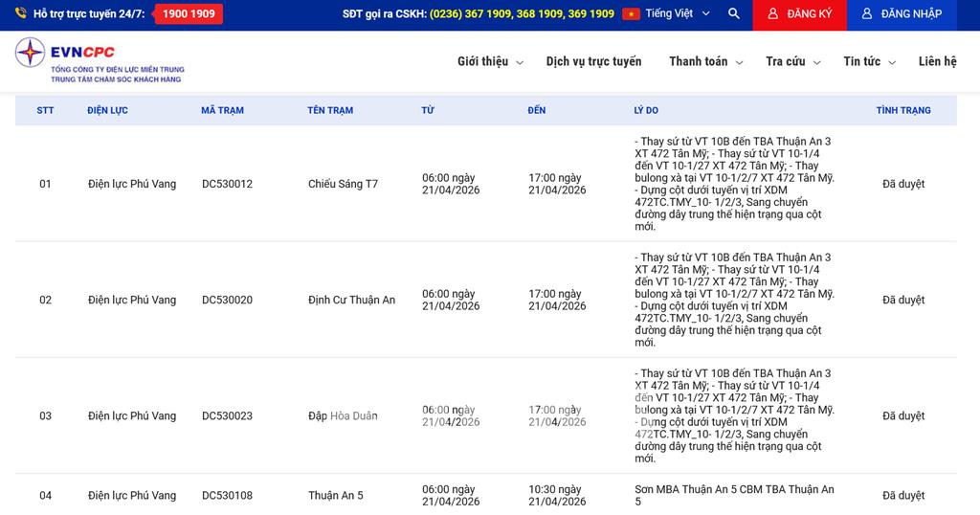The width and height of the screenshot is (980, 515).
Task: Expand the Thanh toán menu chevron
Action: tap(738, 63)
